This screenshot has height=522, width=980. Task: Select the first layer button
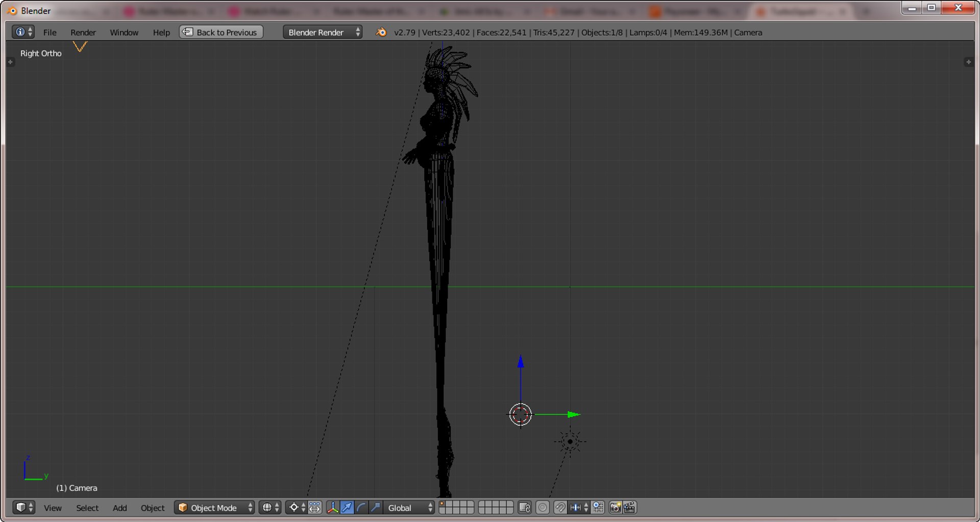point(442,504)
